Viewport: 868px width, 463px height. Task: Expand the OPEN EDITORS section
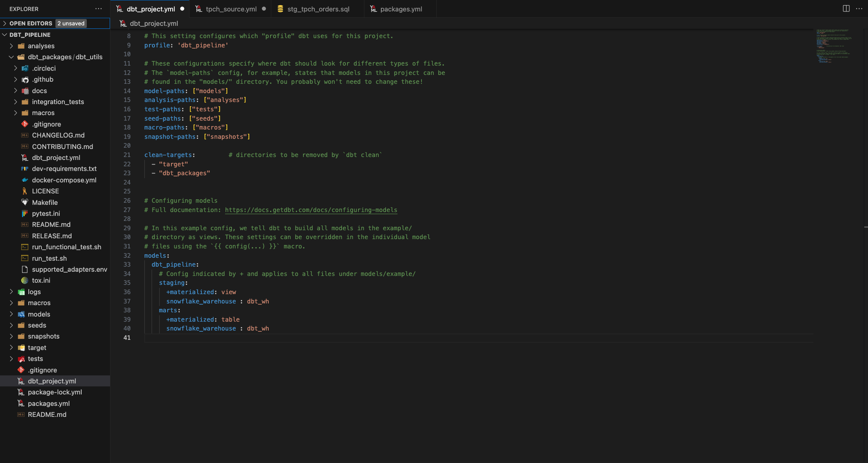(x=5, y=23)
